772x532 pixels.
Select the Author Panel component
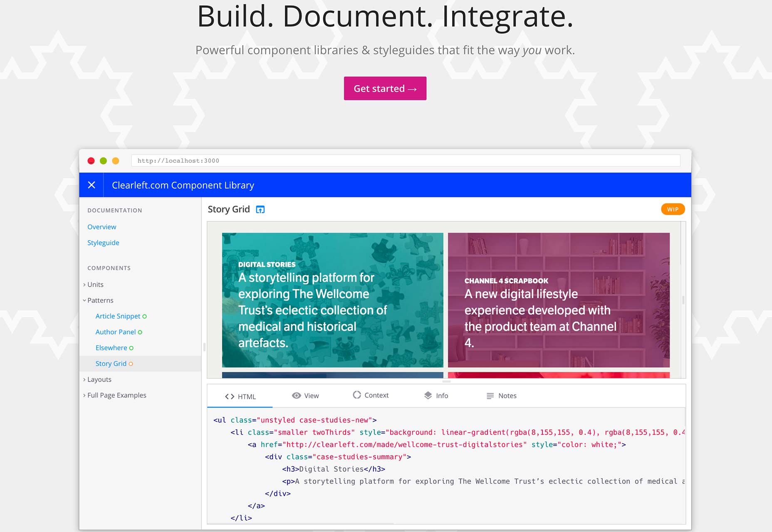[116, 332]
